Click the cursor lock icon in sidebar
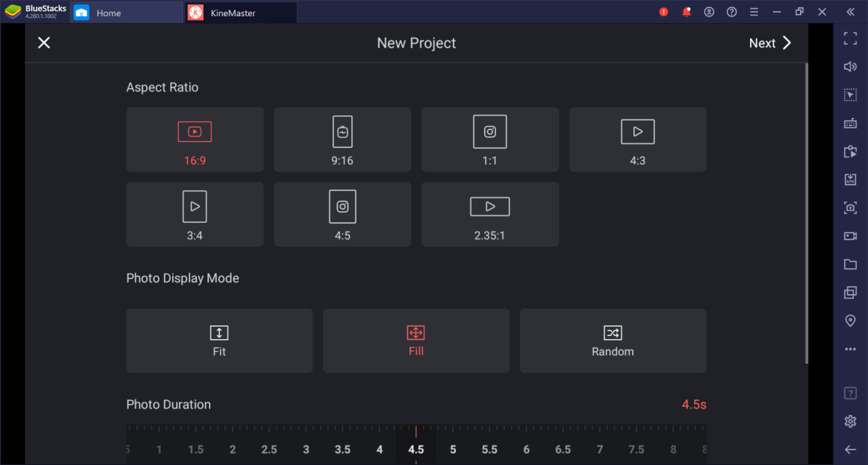 pyautogui.click(x=850, y=95)
